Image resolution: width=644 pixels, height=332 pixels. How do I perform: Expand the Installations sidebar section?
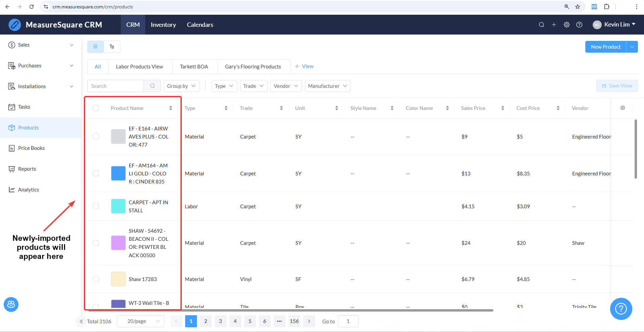point(41,87)
